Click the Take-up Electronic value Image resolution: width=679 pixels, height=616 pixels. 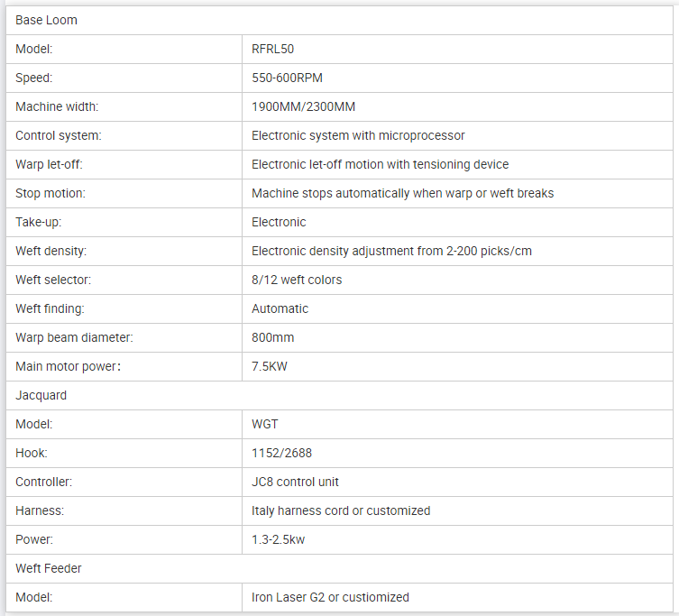coord(279,222)
